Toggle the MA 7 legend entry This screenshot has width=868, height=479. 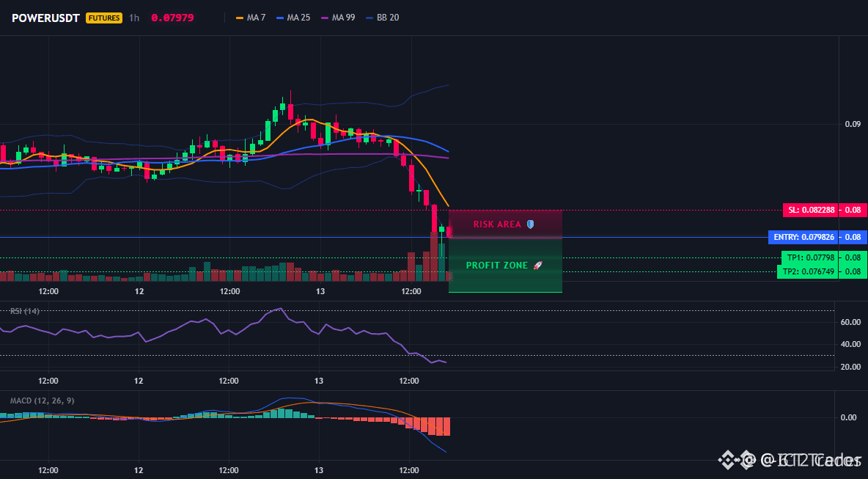pyautogui.click(x=251, y=18)
